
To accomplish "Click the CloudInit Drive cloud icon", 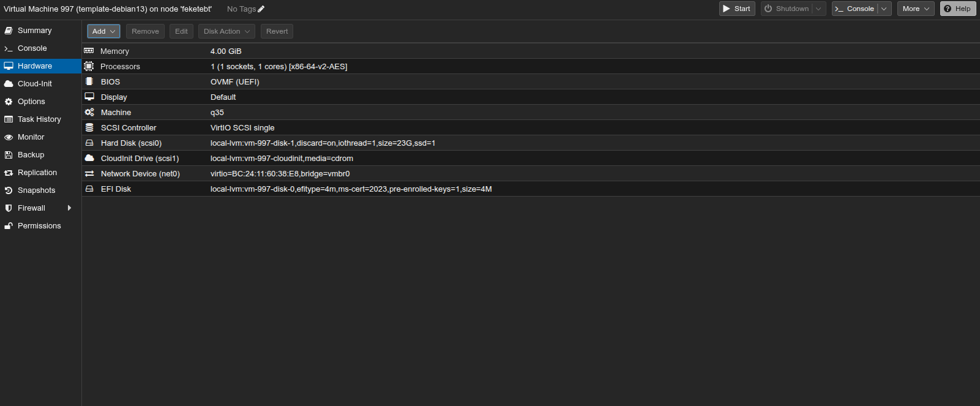I will [90, 158].
